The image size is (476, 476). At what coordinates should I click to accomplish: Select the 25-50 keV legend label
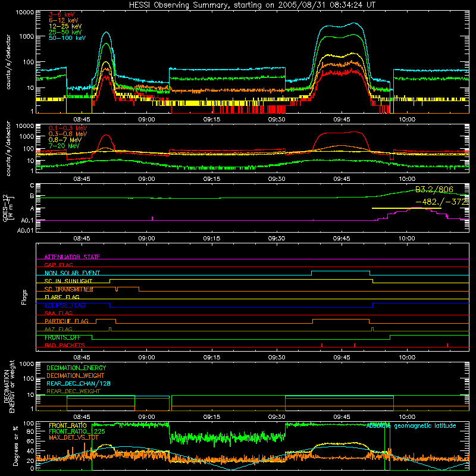pyautogui.click(x=65, y=32)
